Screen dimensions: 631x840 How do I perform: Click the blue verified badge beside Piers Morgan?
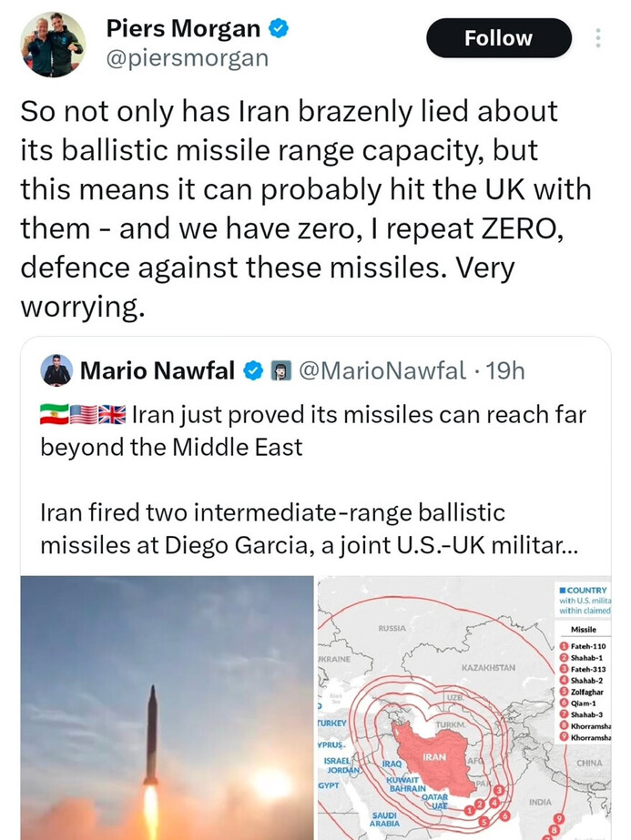point(279,29)
